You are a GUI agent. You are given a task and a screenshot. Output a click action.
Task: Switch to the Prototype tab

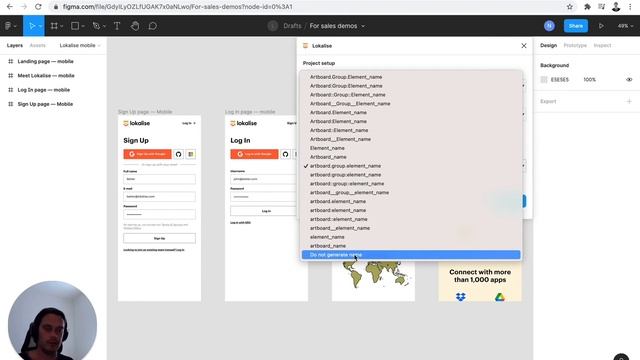[x=575, y=45]
